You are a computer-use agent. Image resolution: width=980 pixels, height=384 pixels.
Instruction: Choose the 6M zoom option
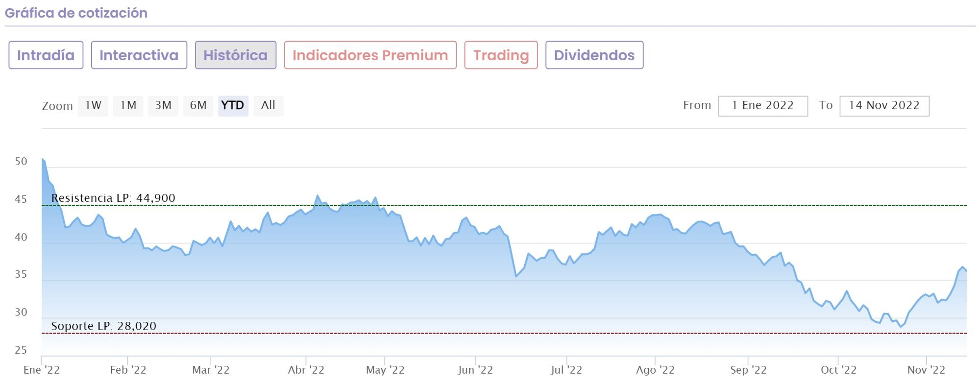(x=198, y=105)
